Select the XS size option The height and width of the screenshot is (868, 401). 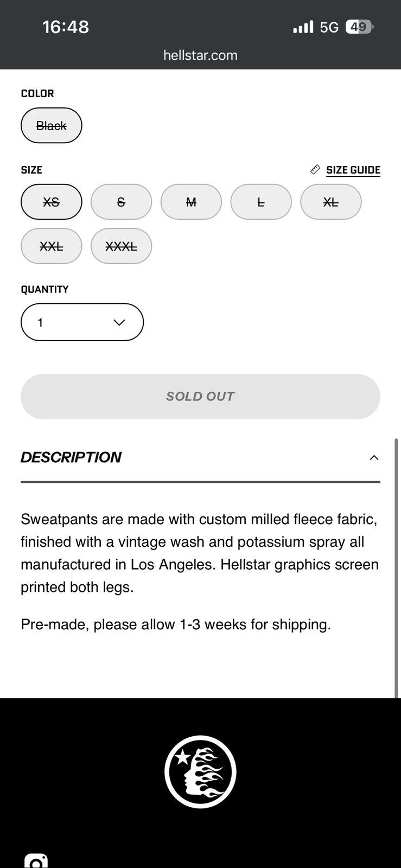coord(52,202)
